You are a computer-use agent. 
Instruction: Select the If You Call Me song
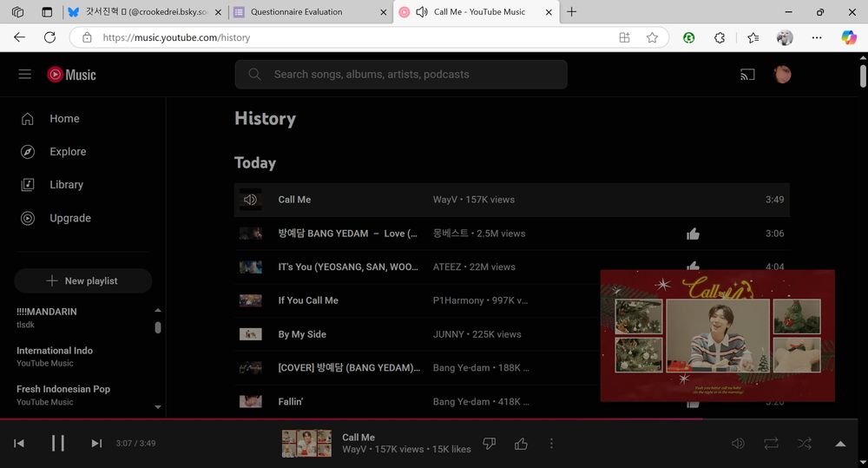click(x=308, y=300)
